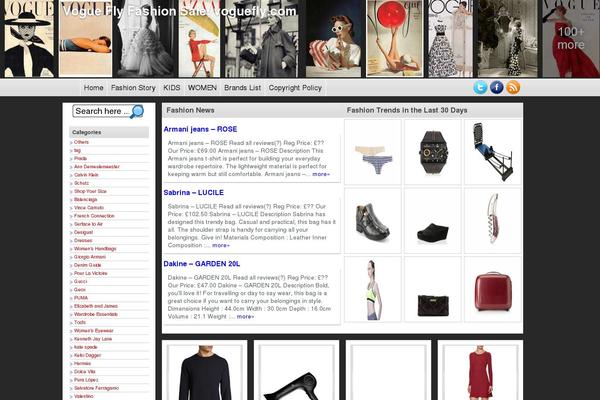Screen dimensions: 600x400
Task: Open the exercise machine trend thumbnail
Action: pyautogui.click(x=493, y=152)
